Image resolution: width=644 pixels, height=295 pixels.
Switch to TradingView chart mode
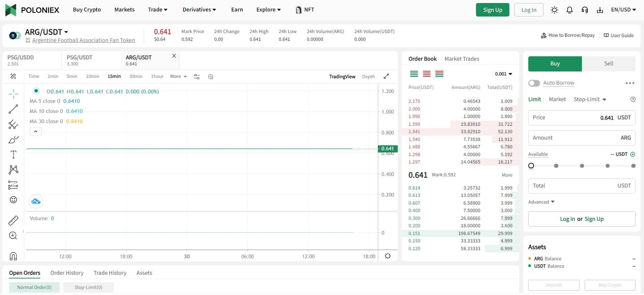click(342, 77)
